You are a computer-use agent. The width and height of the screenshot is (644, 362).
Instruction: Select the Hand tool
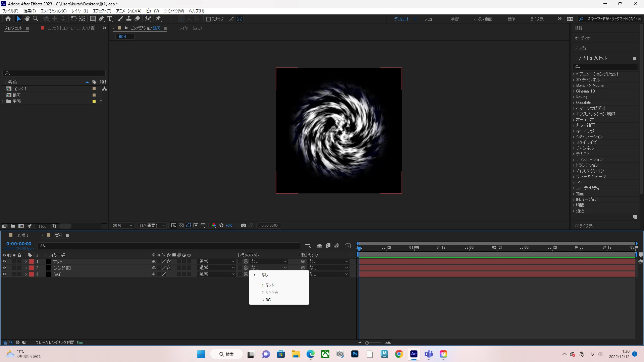[x=27, y=19]
